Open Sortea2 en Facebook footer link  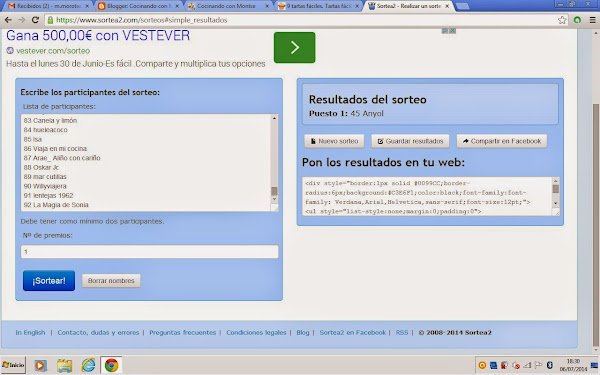[x=353, y=333]
